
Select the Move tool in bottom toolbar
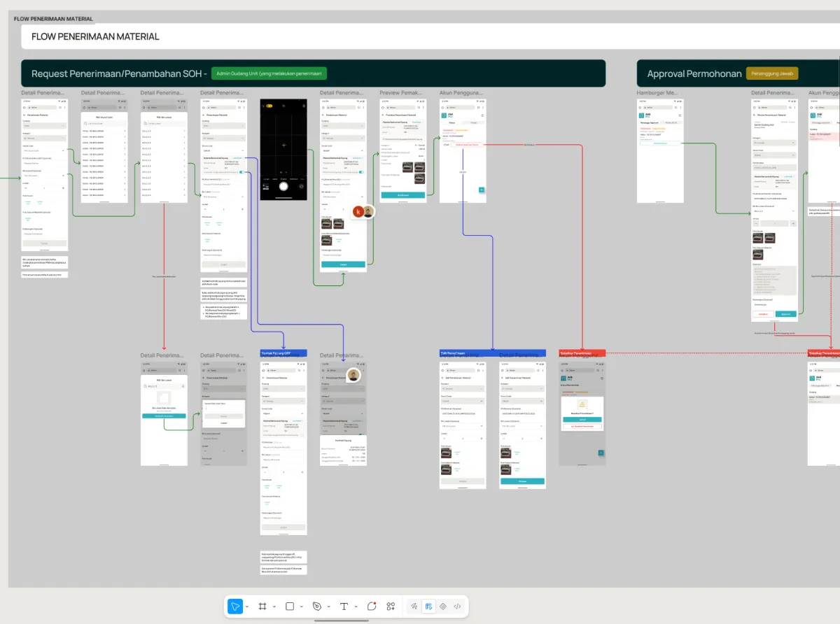coord(236,606)
